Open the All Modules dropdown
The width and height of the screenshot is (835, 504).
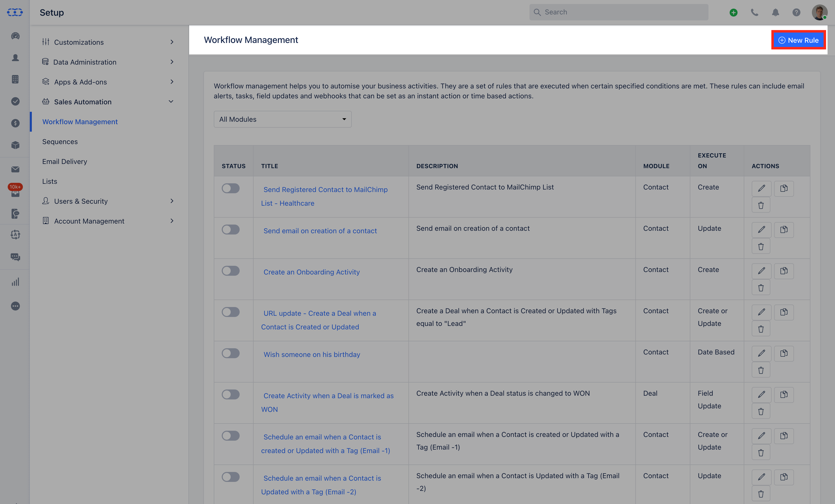click(282, 119)
